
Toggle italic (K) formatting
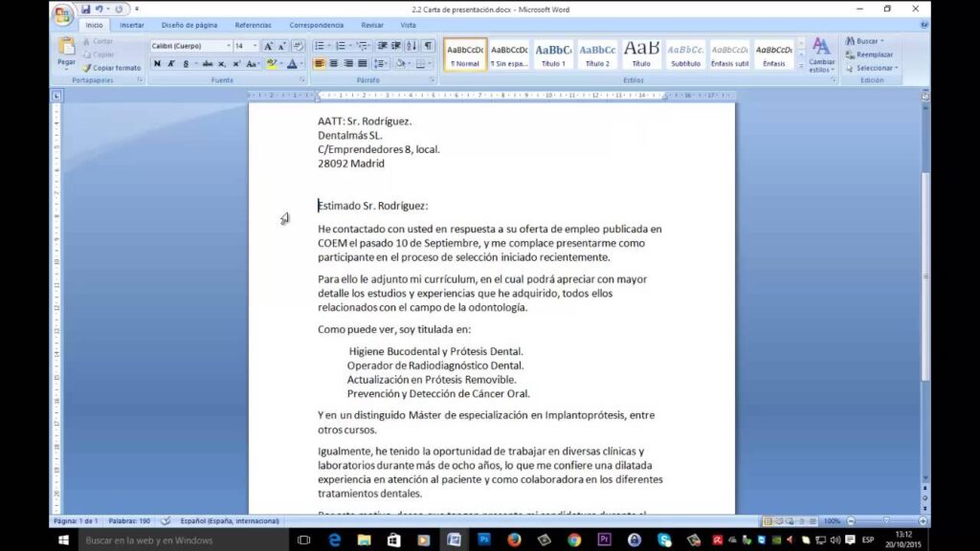coord(171,64)
